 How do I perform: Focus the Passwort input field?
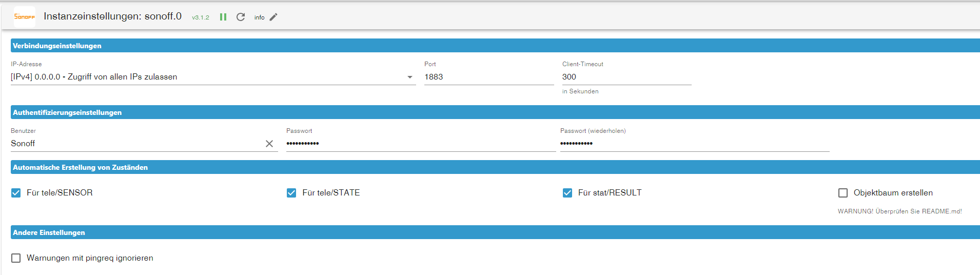[421, 144]
